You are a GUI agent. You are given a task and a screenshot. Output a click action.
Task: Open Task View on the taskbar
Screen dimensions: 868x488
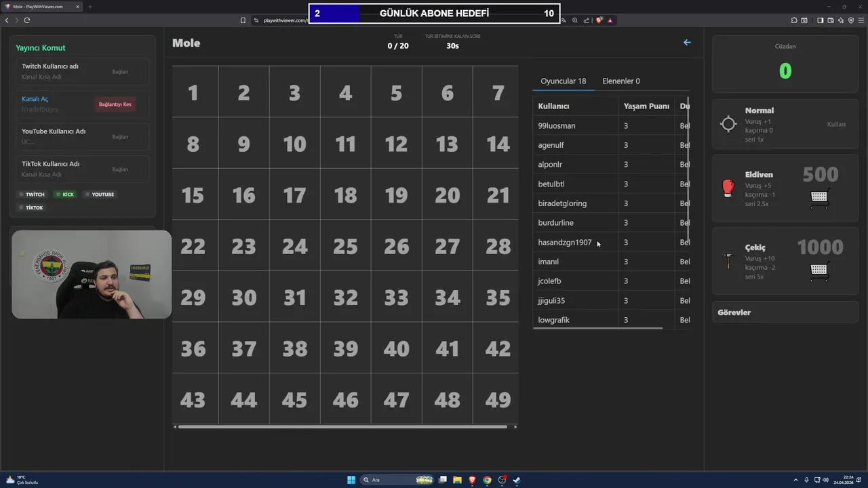(x=443, y=480)
